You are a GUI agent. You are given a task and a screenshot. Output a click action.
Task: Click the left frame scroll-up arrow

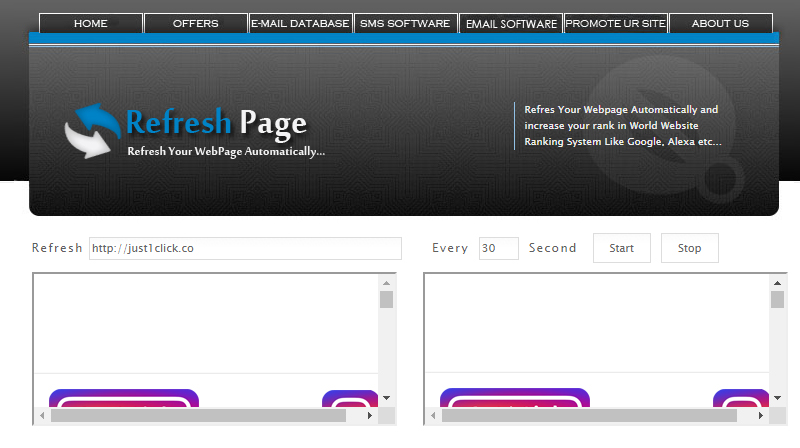386,283
